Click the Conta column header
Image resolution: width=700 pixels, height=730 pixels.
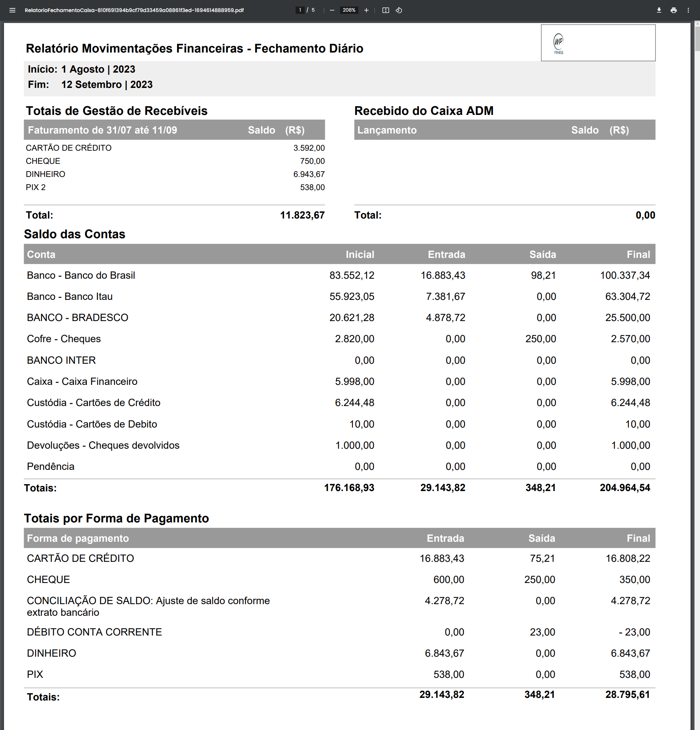click(41, 254)
